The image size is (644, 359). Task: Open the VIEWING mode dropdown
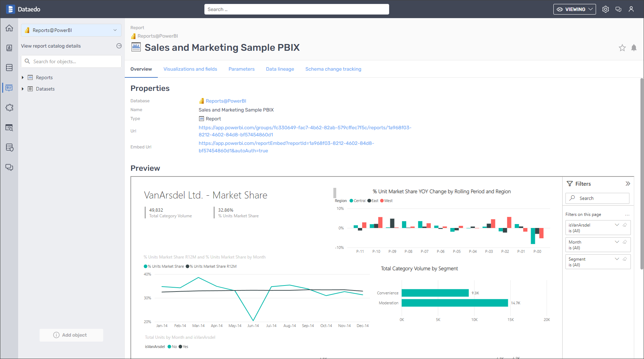coord(574,9)
